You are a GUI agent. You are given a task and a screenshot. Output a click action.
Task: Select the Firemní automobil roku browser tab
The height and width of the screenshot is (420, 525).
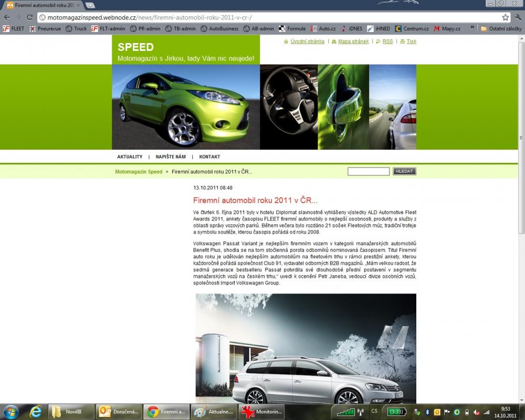(44, 5)
